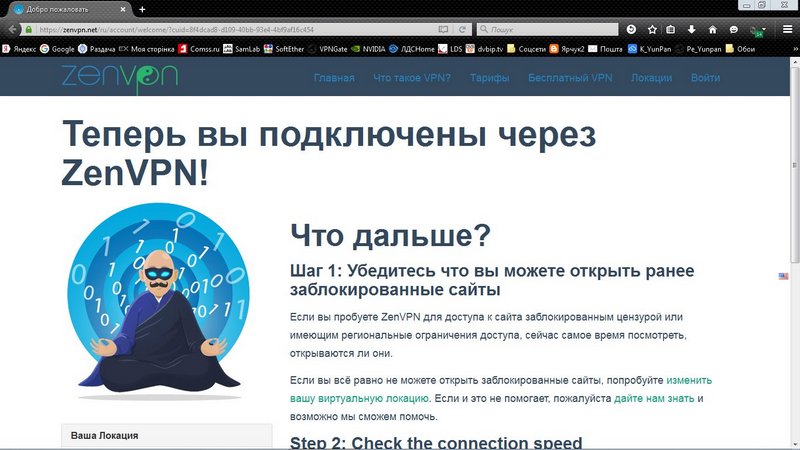Open the downloads arrow icon
The image size is (800, 450).
tap(691, 30)
